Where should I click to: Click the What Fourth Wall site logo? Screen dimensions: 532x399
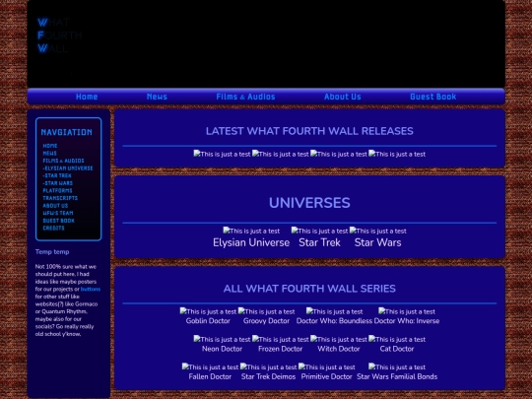click(x=60, y=35)
